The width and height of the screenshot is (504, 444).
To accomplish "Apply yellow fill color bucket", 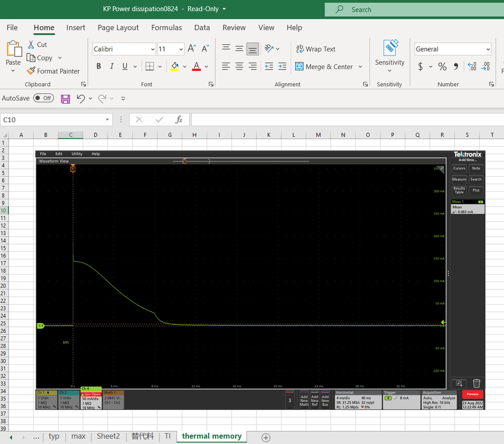I will (175, 66).
